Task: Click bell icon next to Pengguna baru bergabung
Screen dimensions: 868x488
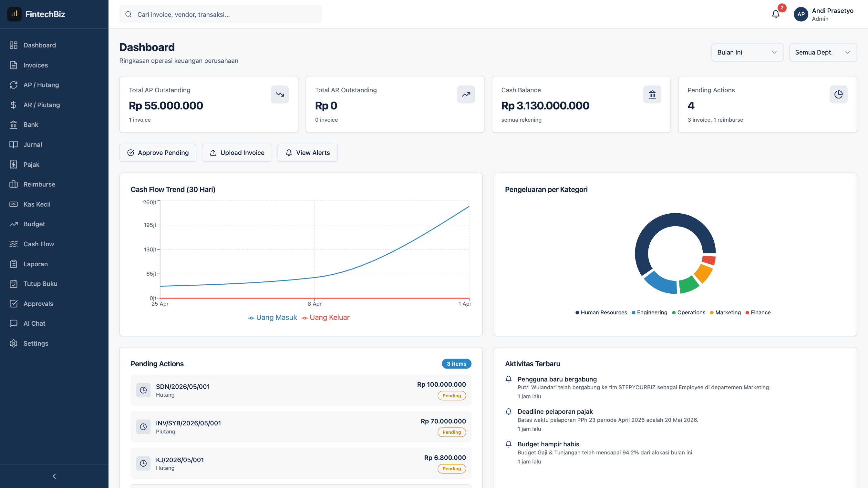Action: click(x=509, y=379)
